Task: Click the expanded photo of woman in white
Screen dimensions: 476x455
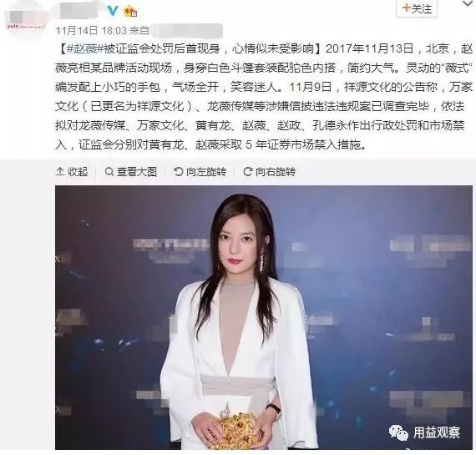Action: (x=264, y=317)
